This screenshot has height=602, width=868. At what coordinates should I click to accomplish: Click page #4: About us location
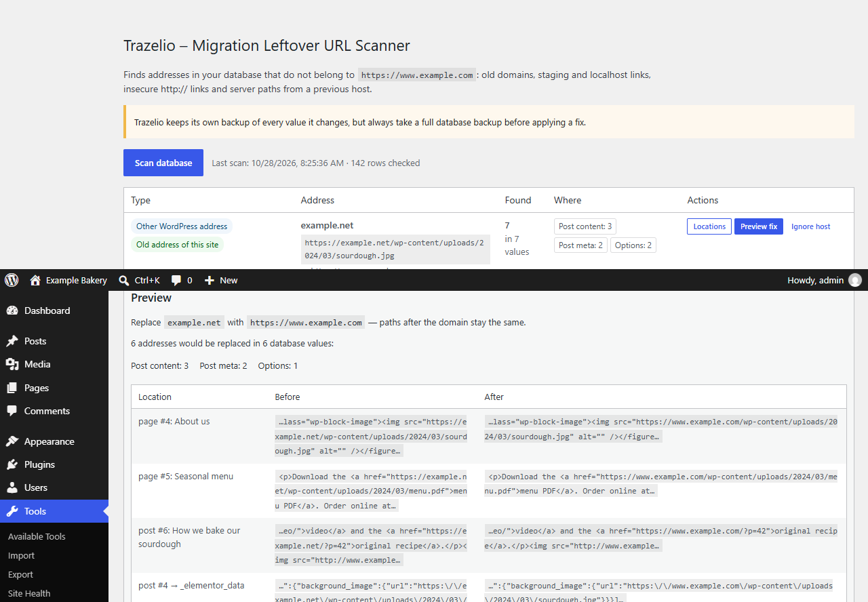(174, 421)
